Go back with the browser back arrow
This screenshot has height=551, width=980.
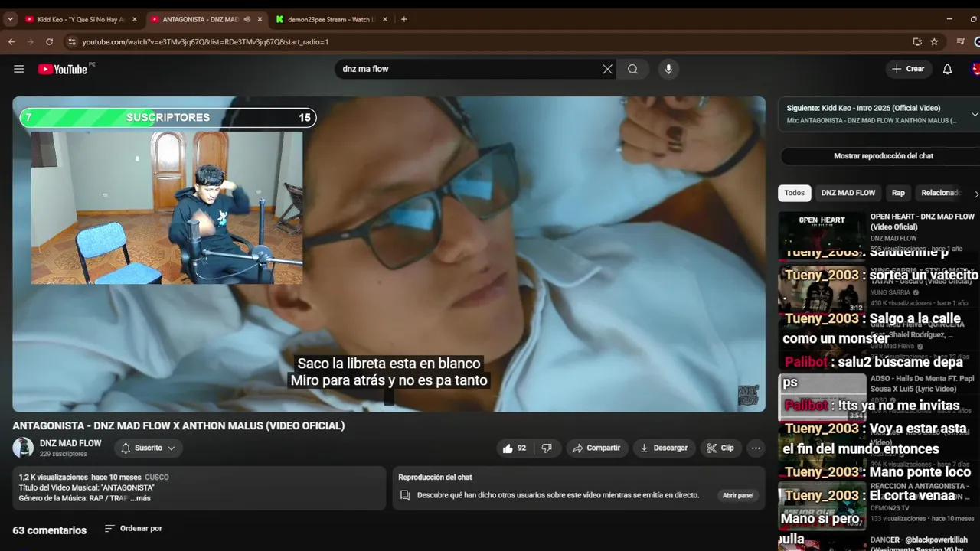pos(11,41)
